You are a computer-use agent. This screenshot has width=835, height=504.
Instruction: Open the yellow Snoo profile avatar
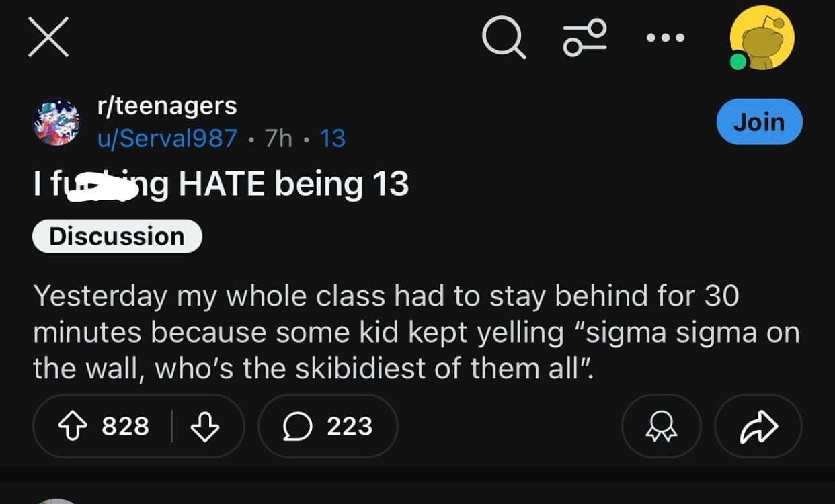[x=764, y=38]
